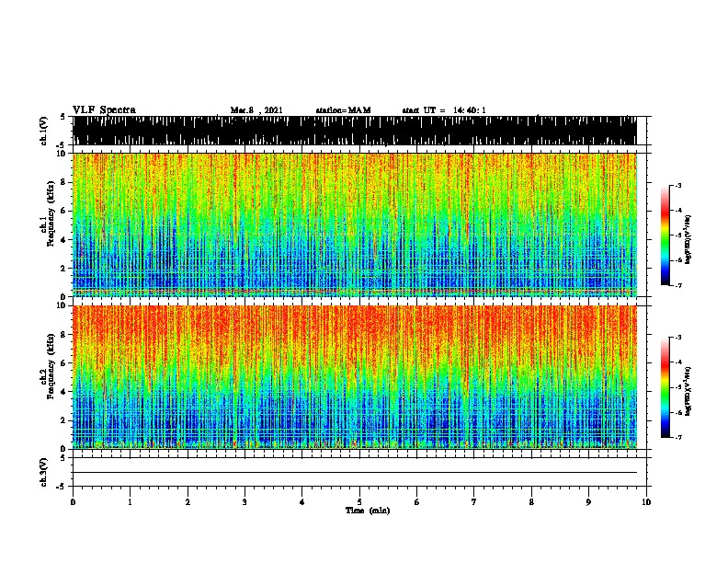Click the ch.2 colorbar log(PSD) units label
The image size is (728, 563).
point(688,391)
